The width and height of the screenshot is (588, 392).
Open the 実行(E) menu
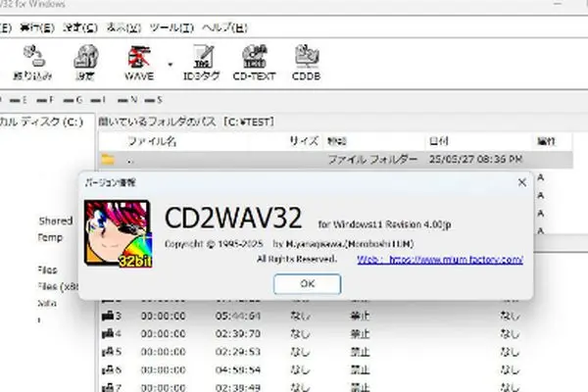37,27
